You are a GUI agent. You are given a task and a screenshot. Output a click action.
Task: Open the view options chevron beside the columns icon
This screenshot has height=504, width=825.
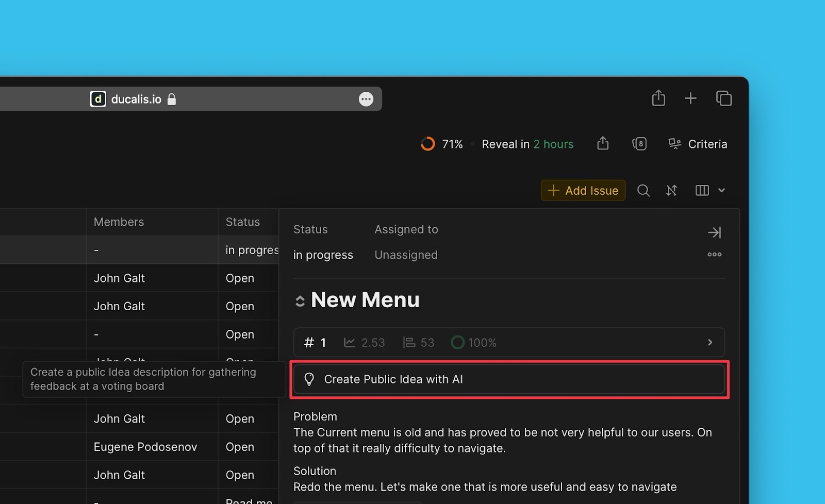(x=721, y=190)
